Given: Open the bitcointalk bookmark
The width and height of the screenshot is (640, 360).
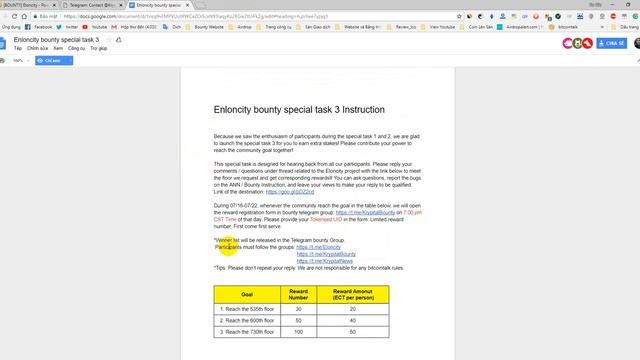Looking at the screenshot, I should tap(564, 27).
